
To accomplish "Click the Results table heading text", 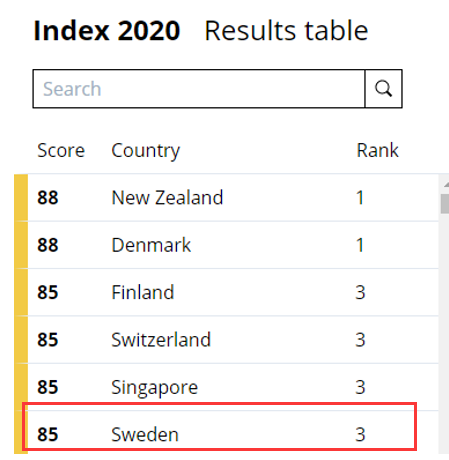I will 286,31.
